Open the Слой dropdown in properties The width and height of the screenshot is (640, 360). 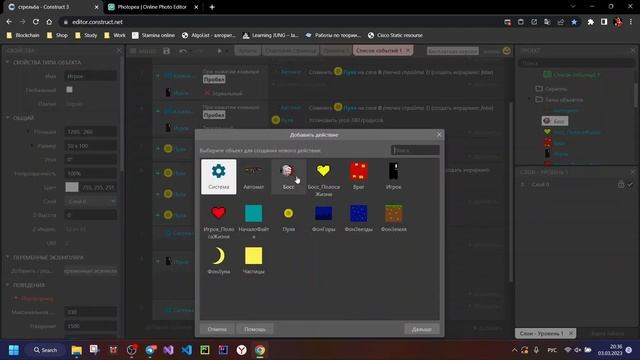pos(91,201)
